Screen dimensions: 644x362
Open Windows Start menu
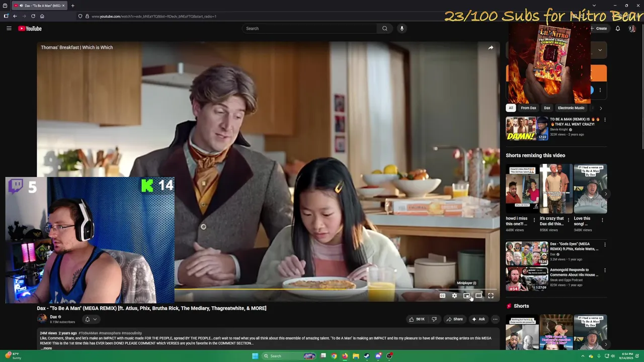click(255, 356)
